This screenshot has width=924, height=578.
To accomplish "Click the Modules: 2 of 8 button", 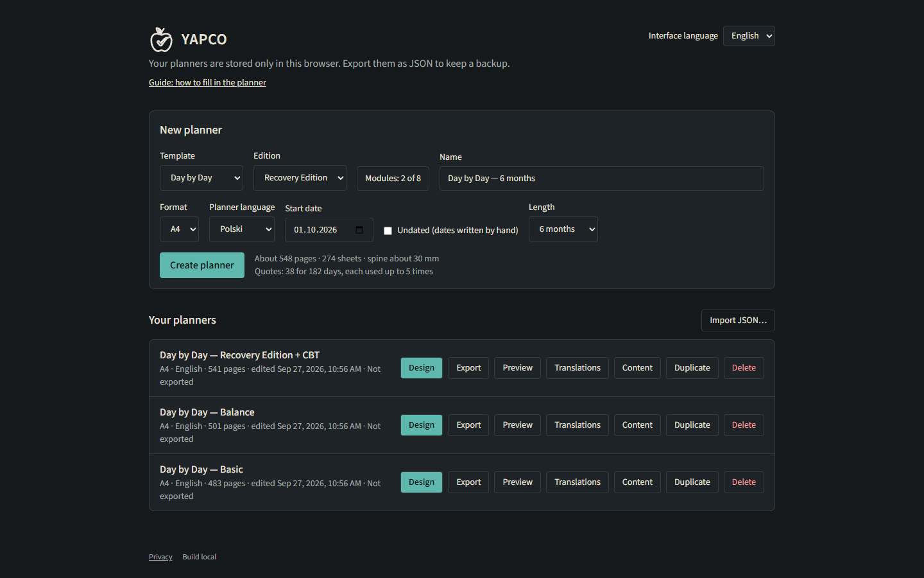I will tap(393, 179).
